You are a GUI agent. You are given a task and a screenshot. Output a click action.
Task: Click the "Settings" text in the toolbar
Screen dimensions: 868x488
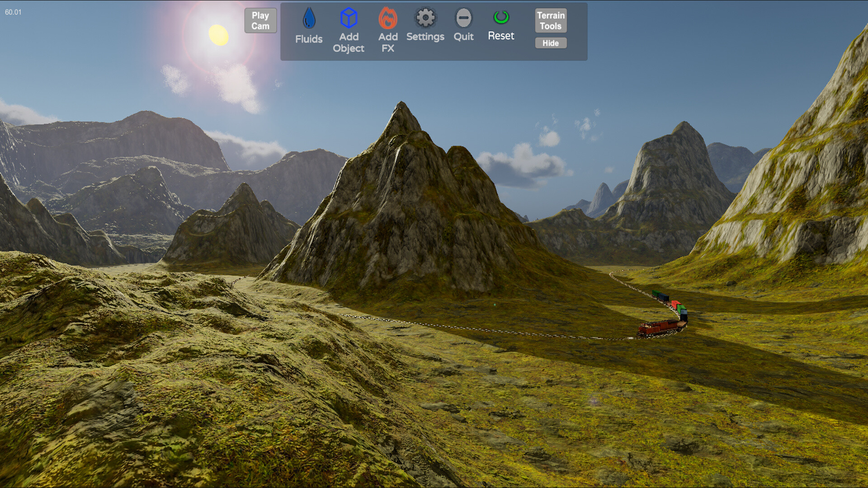[x=425, y=37]
